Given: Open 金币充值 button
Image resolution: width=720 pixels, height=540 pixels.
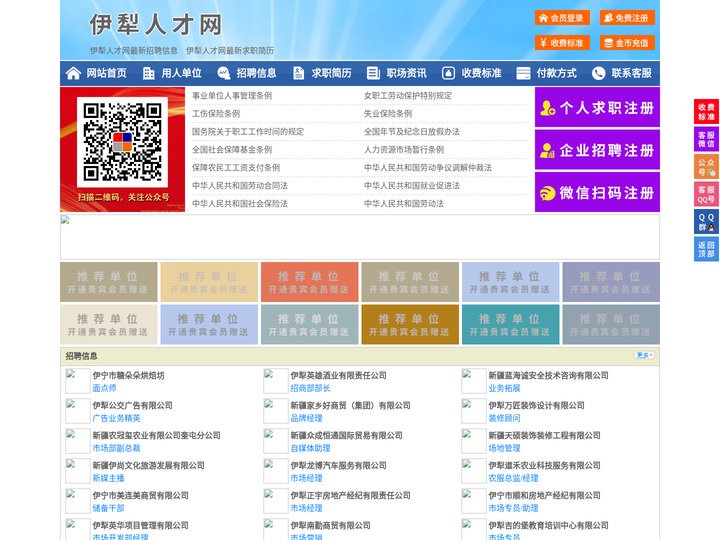Looking at the screenshot, I should [x=627, y=43].
